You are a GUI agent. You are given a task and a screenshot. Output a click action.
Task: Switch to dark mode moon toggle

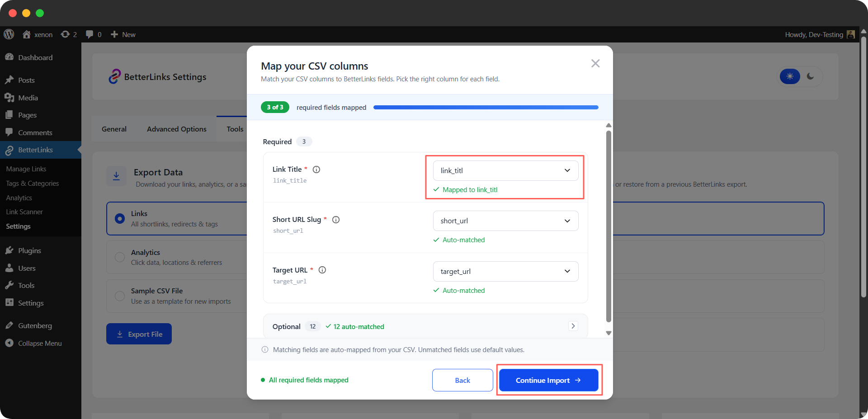(x=811, y=76)
